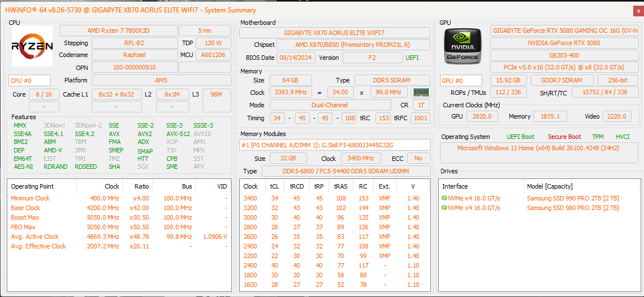The width and height of the screenshot is (644, 297).
Task: Click the Chipset field AMD X870/B850
Action: click(x=353, y=45)
